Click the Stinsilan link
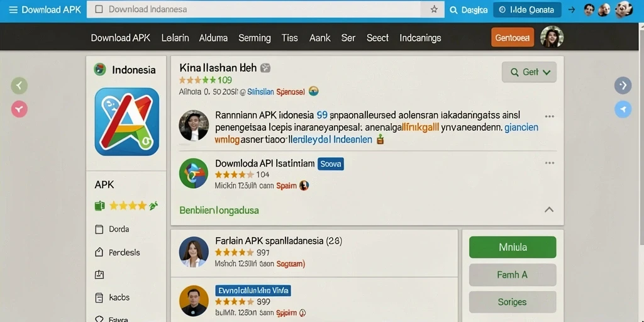The image size is (644, 322). pyautogui.click(x=260, y=92)
